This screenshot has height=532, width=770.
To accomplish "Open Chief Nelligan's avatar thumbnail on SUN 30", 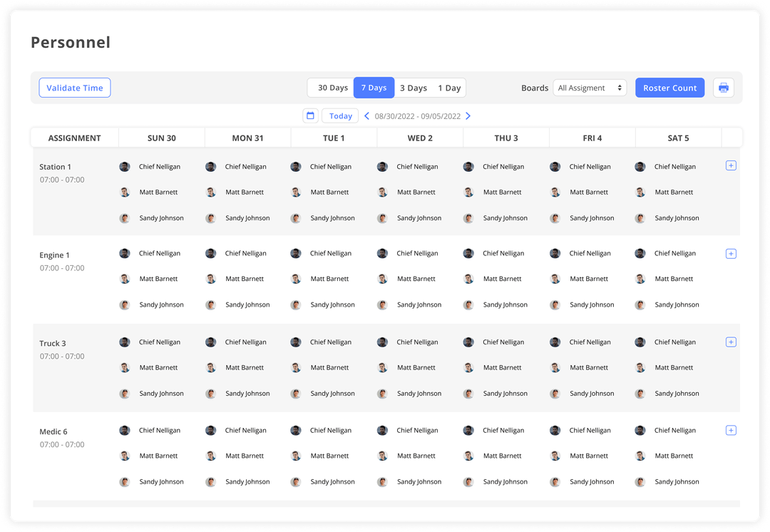I will [x=125, y=166].
